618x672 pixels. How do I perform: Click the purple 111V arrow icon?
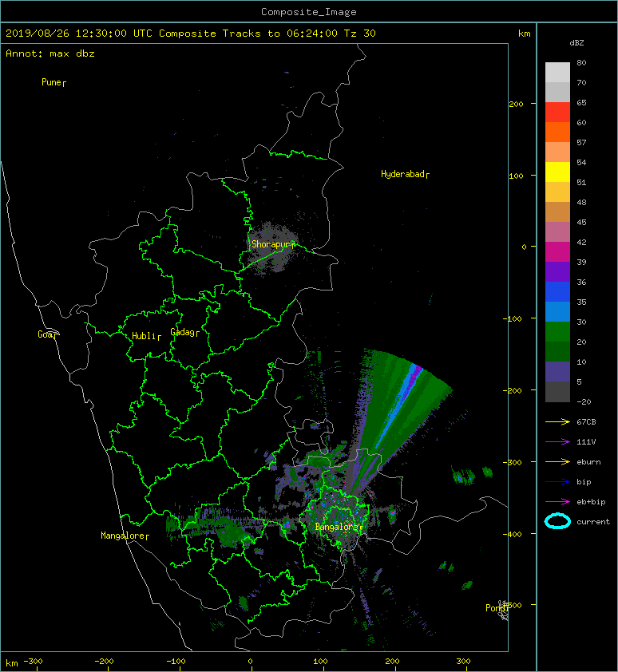point(557,441)
